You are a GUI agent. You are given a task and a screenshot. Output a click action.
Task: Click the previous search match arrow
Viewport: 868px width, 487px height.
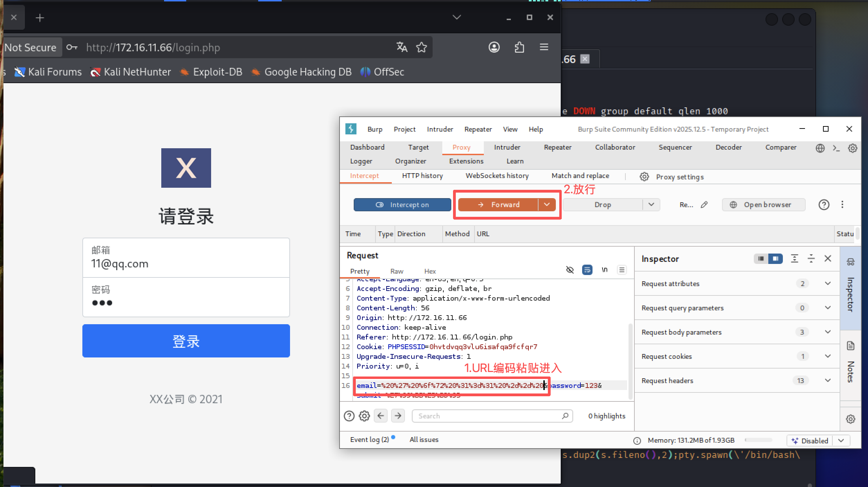tap(381, 415)
